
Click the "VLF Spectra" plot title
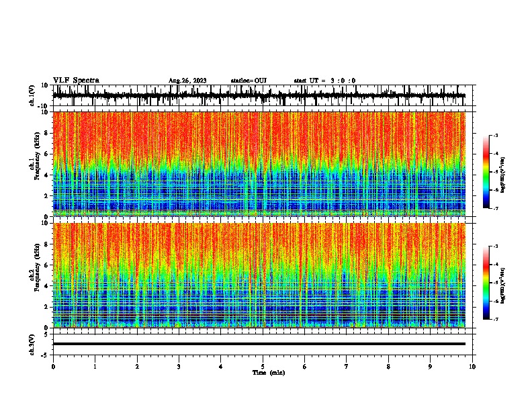[76, 81]
